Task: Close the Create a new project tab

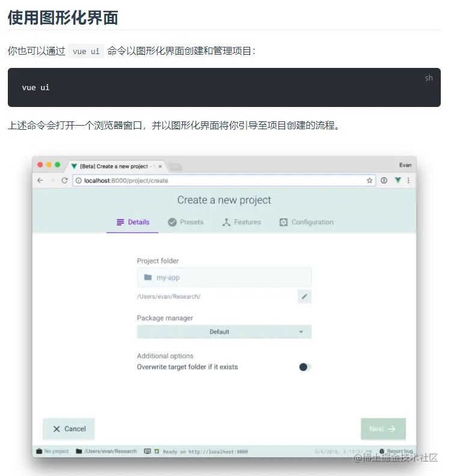Action: (160, 166)
